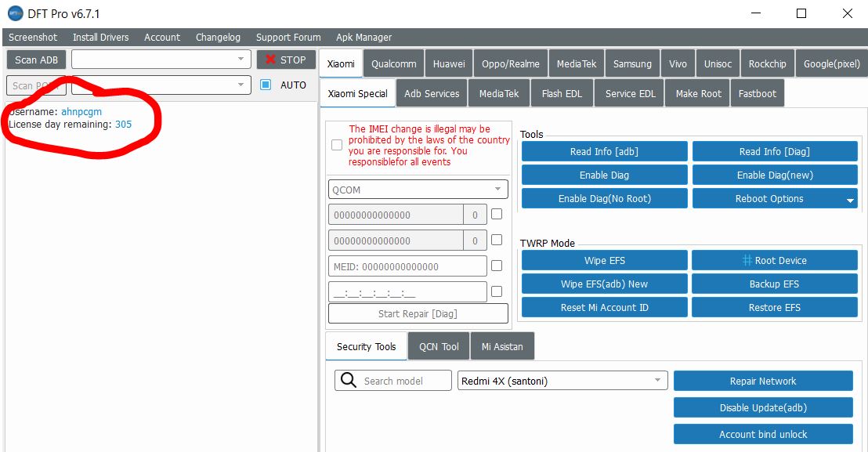The image size is (868, 452).
Task: Select the QCN Tool tab
Action: point(439,346)
